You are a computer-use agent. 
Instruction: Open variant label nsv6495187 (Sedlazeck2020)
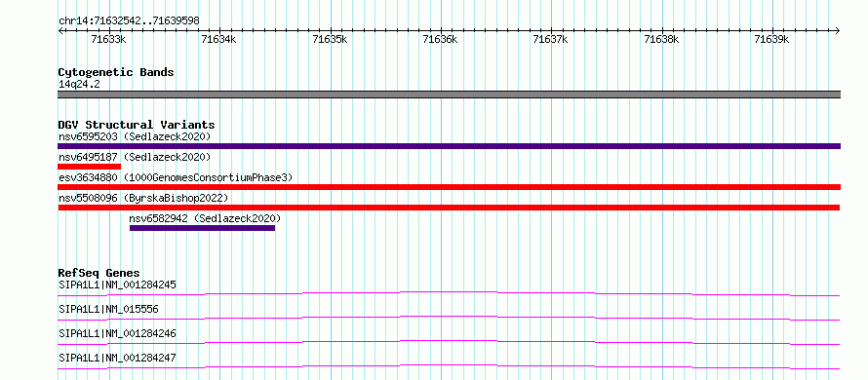coord(135,157)
